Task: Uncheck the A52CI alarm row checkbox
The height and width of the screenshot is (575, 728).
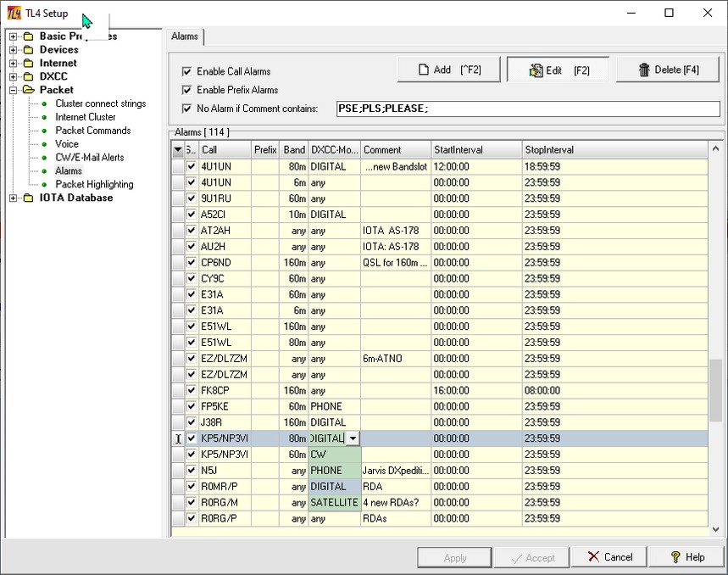Action: (x=192, y=214)
